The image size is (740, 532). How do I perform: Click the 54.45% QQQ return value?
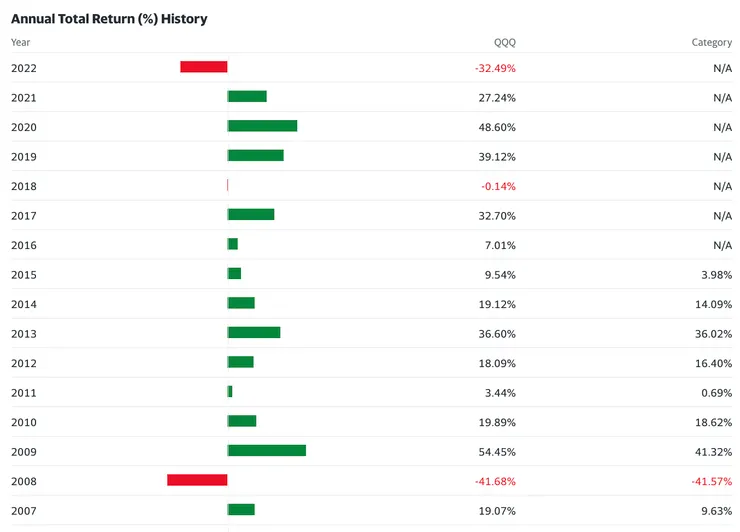(x=497, y=451)
